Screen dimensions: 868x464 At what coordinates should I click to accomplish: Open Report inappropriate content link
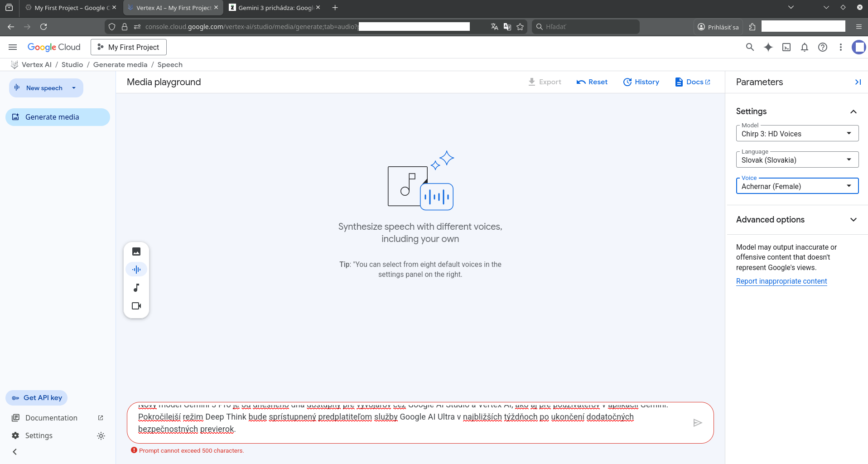click(x=781, y=281)
